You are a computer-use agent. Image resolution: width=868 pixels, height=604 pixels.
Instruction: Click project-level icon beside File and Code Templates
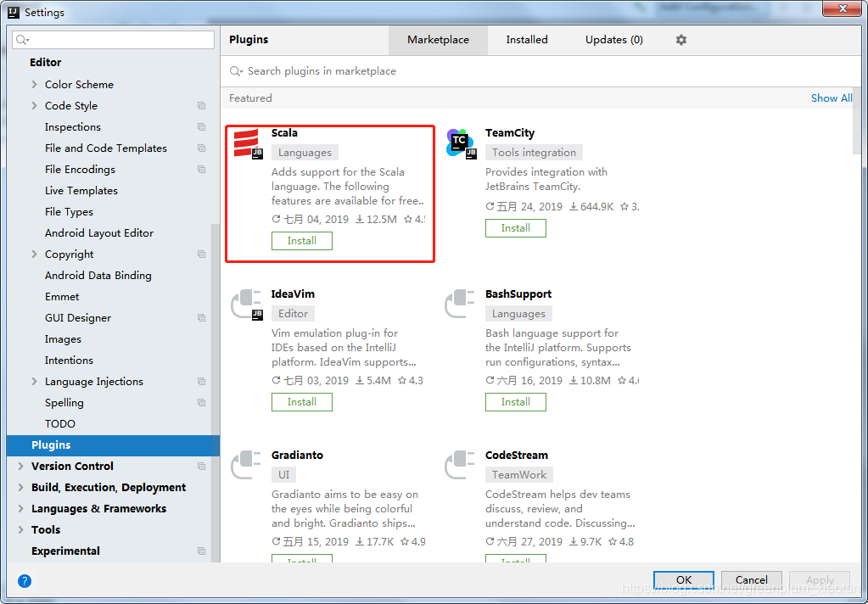pyautogui.click(x=201, y=148)
